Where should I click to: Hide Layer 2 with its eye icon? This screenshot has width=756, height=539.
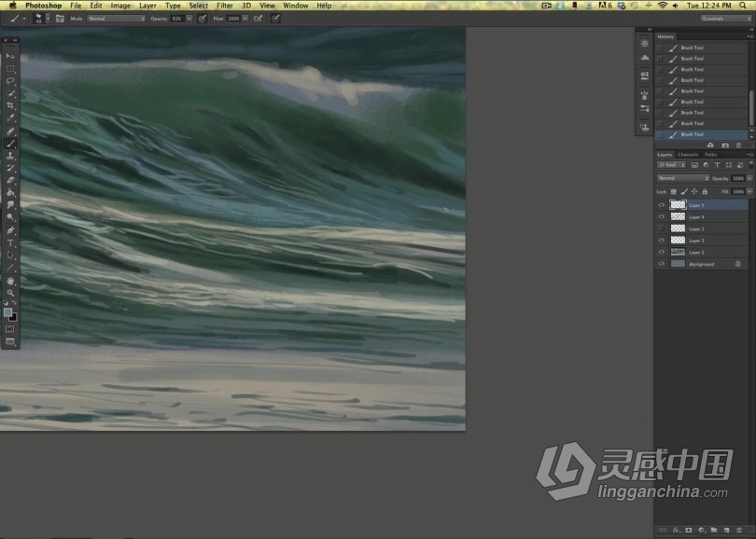pyautogui.click(x=662, y=252)
